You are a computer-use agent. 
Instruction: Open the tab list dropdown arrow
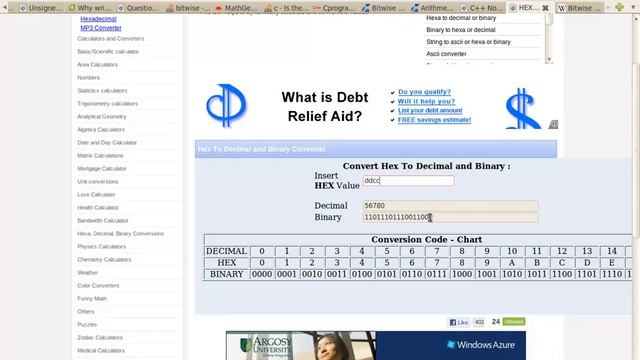[633, 7]
